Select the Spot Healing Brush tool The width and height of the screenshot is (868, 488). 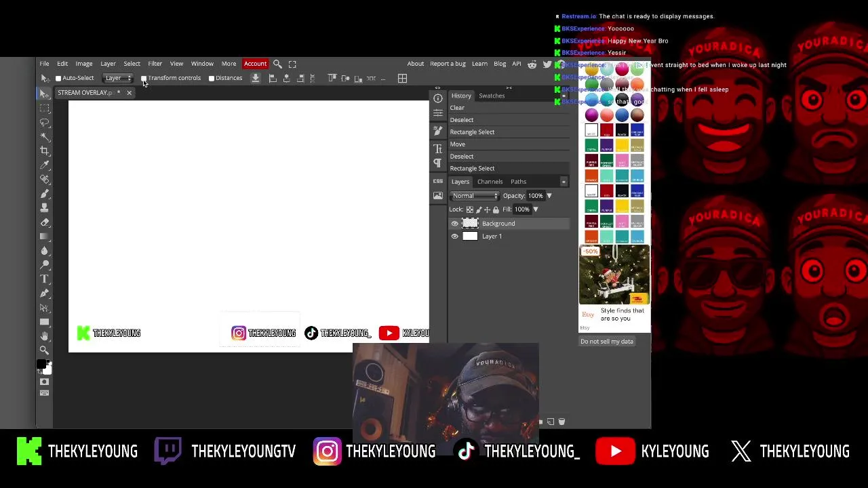(45, 179)
